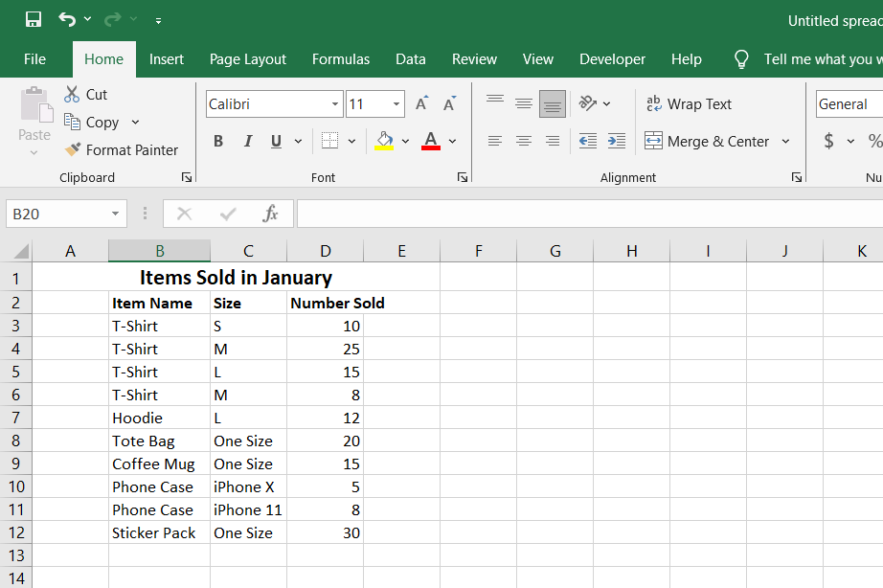Switch to the Insert tab
The width and height of the screenshot is (883, 588).
167,59
